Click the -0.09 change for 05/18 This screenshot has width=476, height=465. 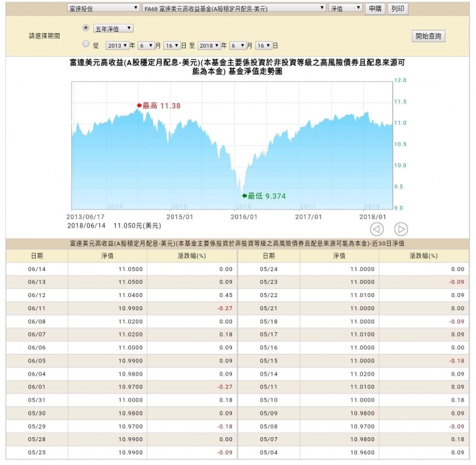coord(457,321)
